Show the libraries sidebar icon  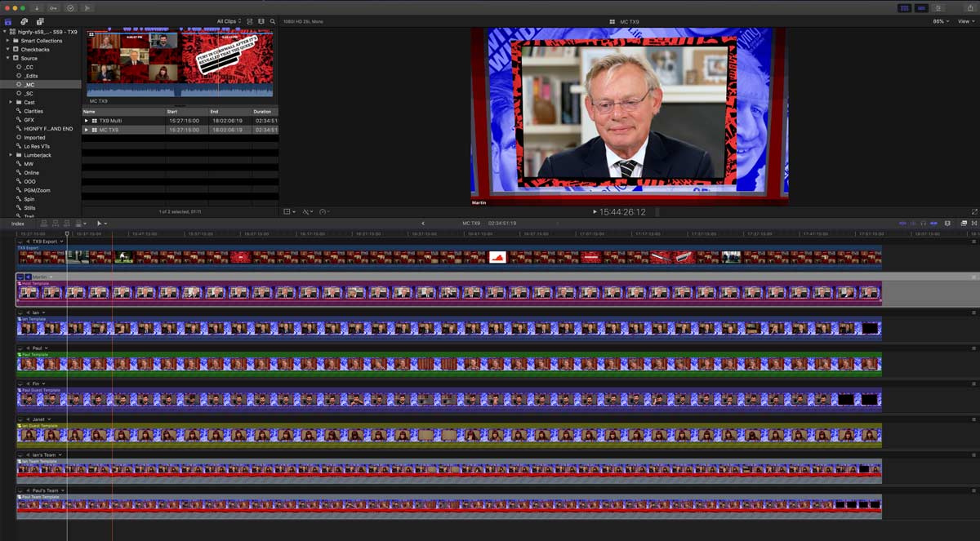coord(8,21)
